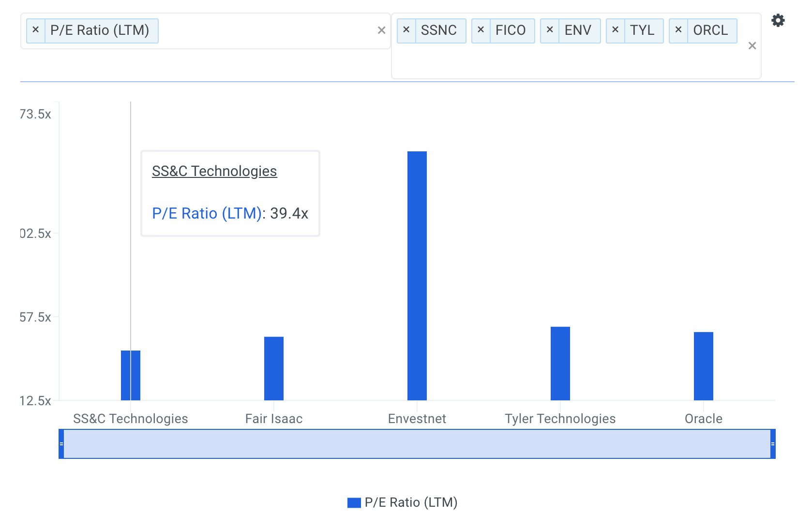Click the left range navigator handle
Screen dimensions: 812x528
61,444
